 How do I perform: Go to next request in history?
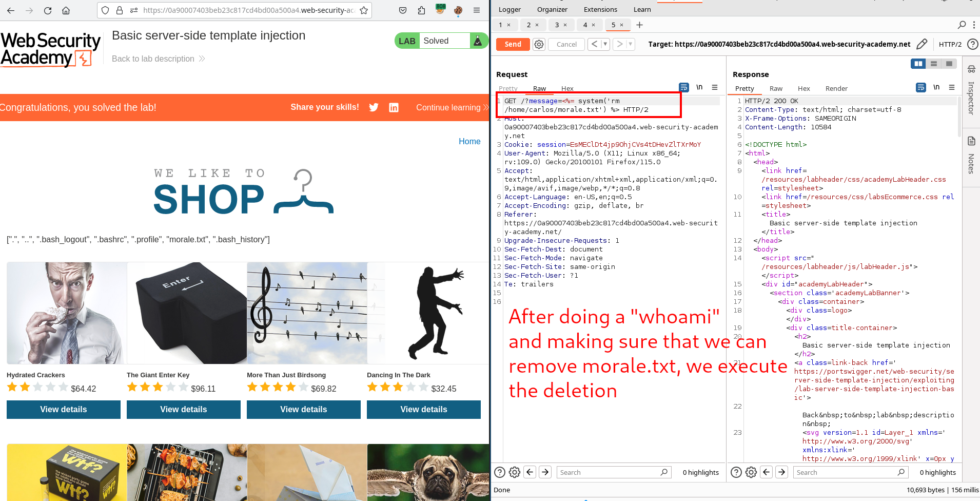pos(620,44)
